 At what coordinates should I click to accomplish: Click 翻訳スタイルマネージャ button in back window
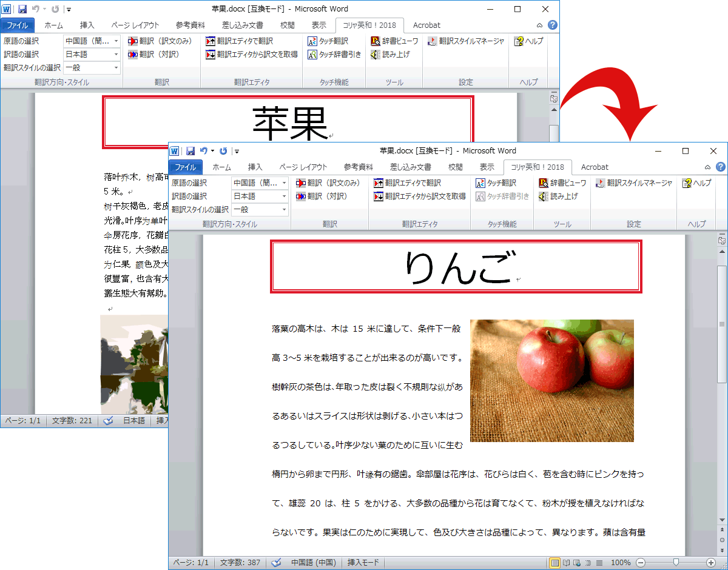pyautogui.click(x=466, y=41)
